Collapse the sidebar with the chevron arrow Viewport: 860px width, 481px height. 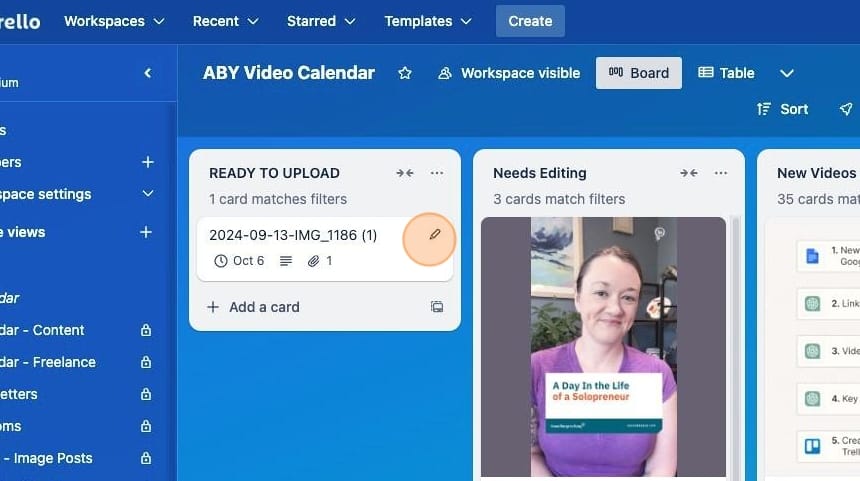coord(148,73)
